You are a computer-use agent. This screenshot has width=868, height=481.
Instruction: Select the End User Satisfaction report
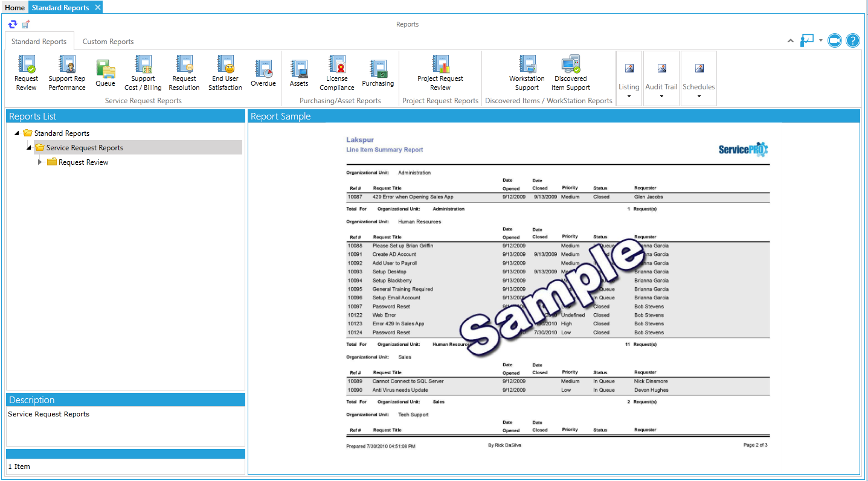click(x=225, y=74)
